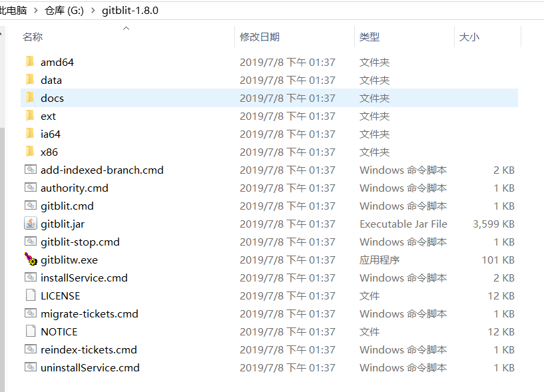Click the NOTICE file icon
544x392 pixels.
pos(31,331)
